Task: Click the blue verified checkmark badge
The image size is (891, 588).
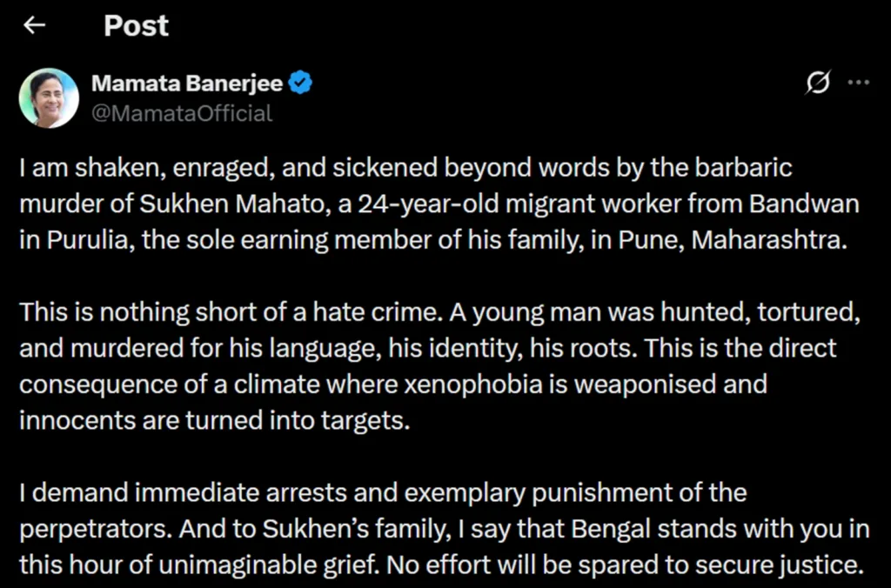Action: click(301, 84)
